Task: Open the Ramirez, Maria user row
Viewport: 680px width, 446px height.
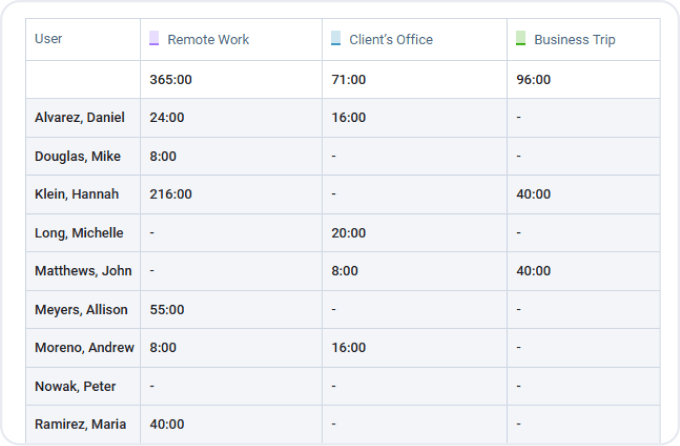Action: [x=80, y=424]
